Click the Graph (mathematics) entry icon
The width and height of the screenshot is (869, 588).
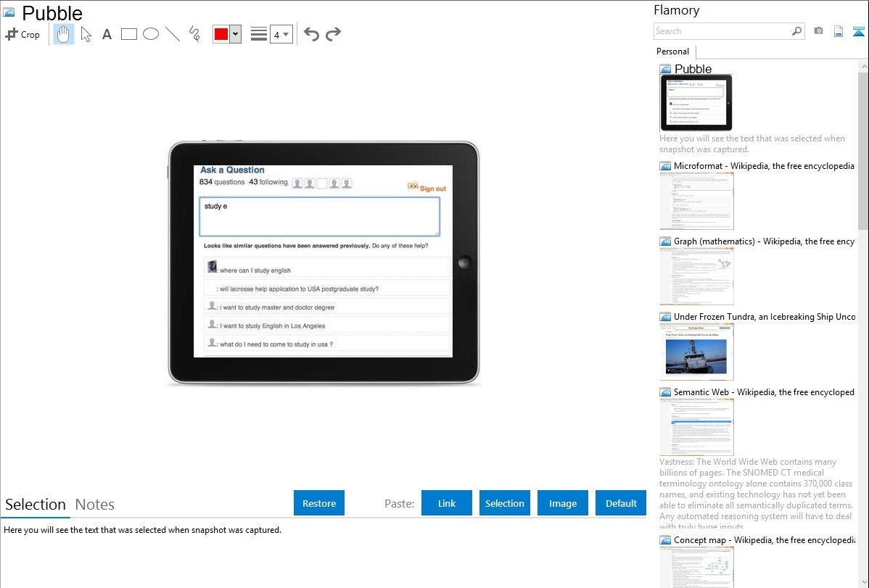point(666,241)
